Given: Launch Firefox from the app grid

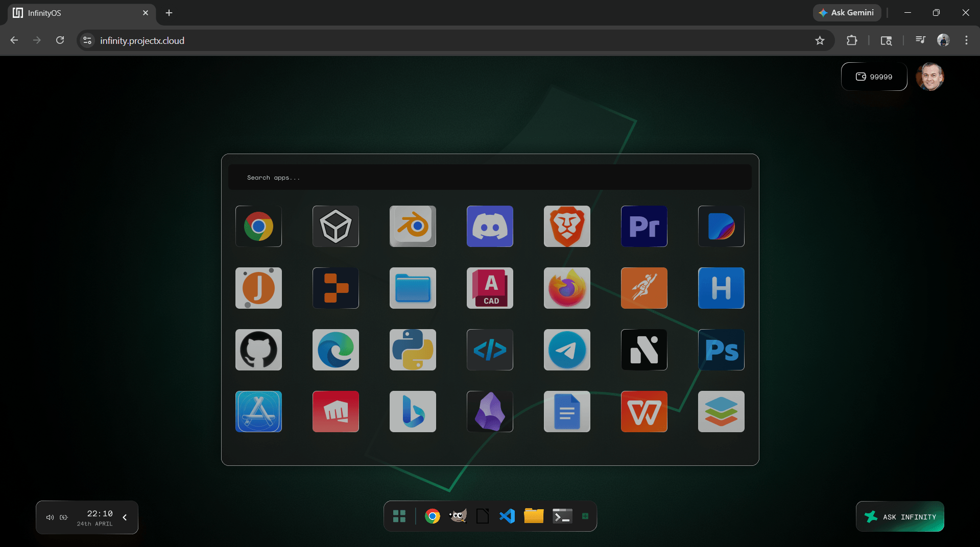Looking at the screenshot, I should click(x=567, y=288).
